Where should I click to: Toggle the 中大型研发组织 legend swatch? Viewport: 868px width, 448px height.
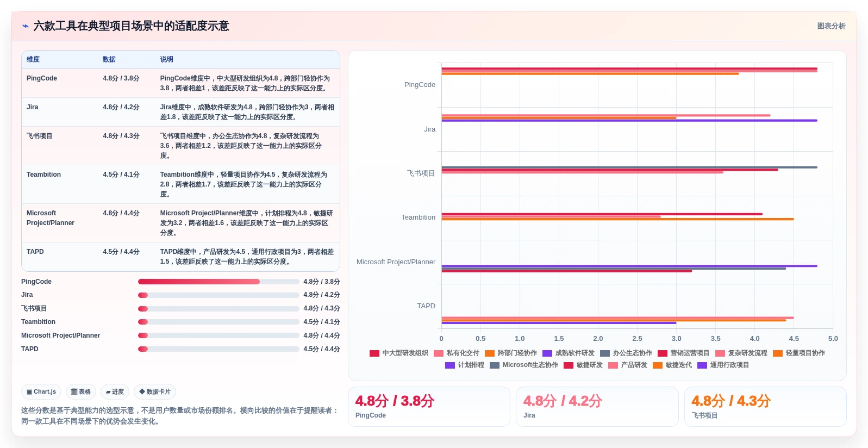tap(374, 353)
